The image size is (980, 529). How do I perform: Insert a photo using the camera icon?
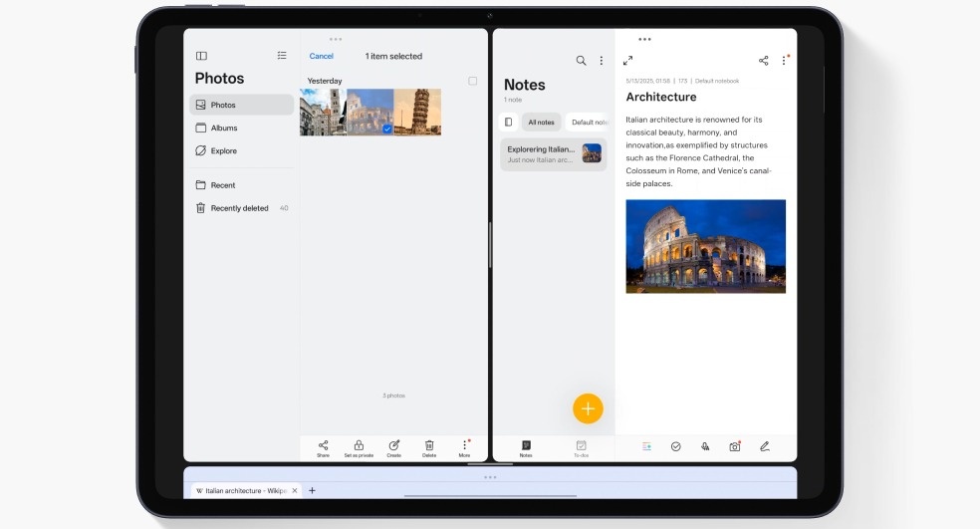734,446
